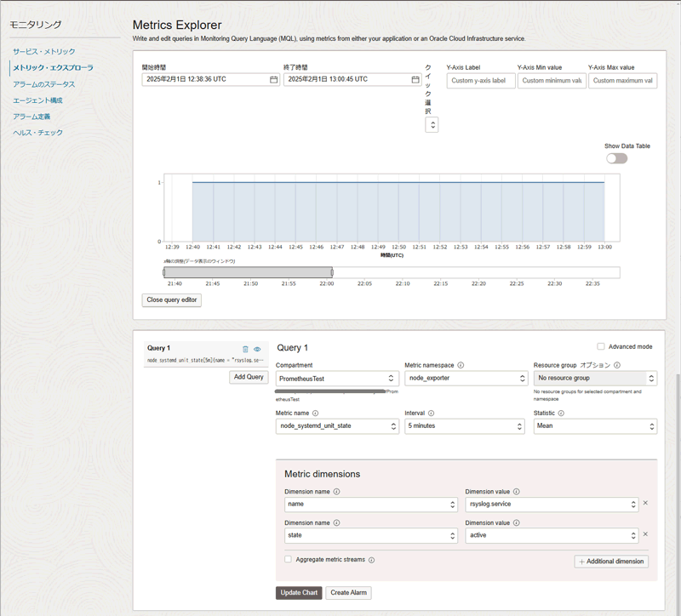Open the Statistic dropdown set to Mean

[595, 426]
